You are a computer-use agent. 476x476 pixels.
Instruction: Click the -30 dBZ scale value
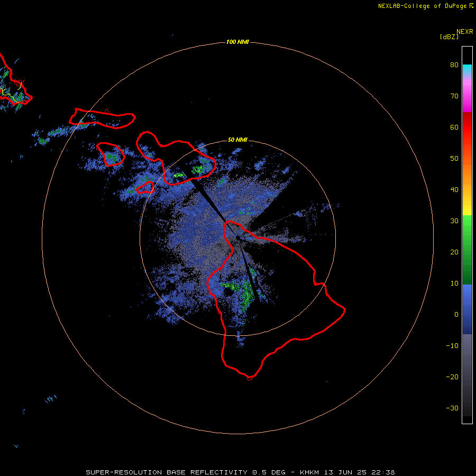coord(452,409)
